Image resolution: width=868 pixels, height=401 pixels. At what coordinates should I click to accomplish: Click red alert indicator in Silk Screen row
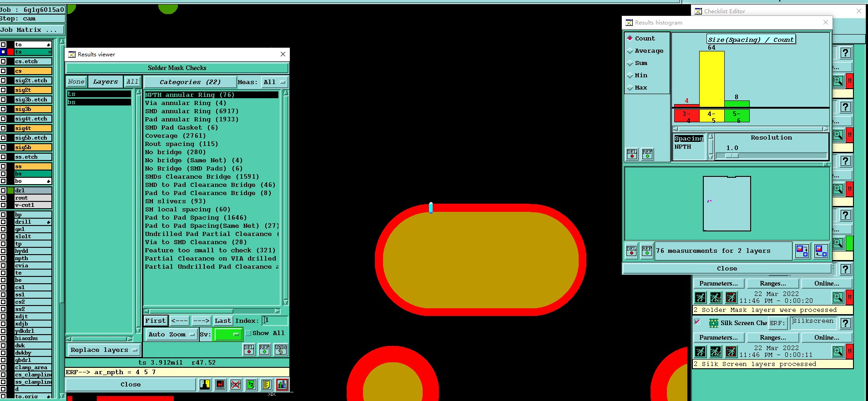point(849,351)
